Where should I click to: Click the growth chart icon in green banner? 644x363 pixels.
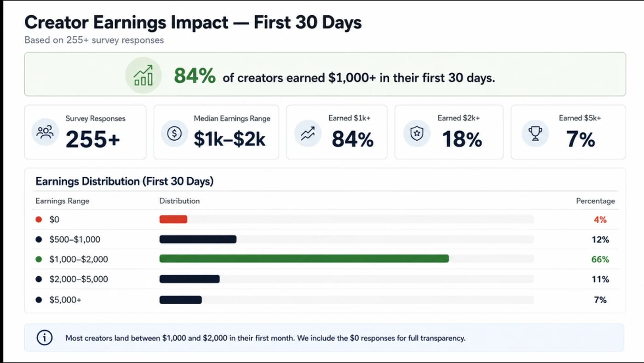(143, 76)
